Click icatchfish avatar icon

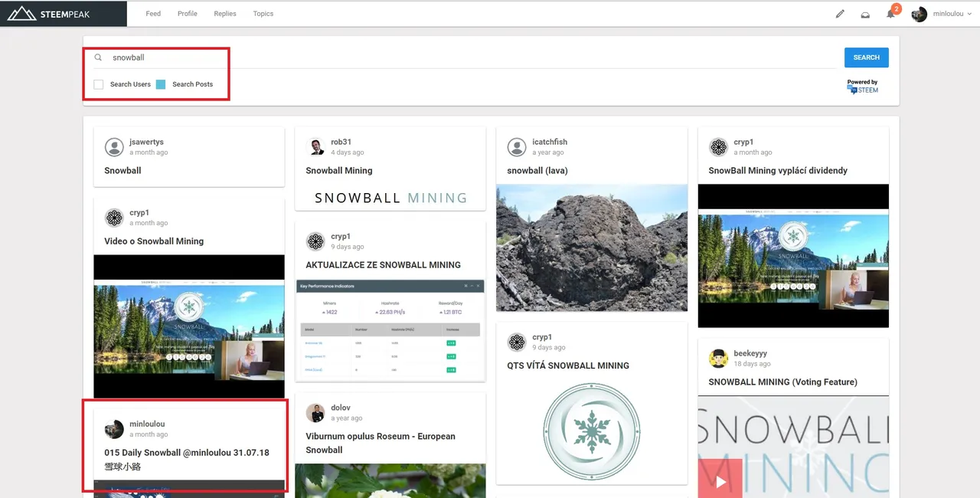pos(517,147)
